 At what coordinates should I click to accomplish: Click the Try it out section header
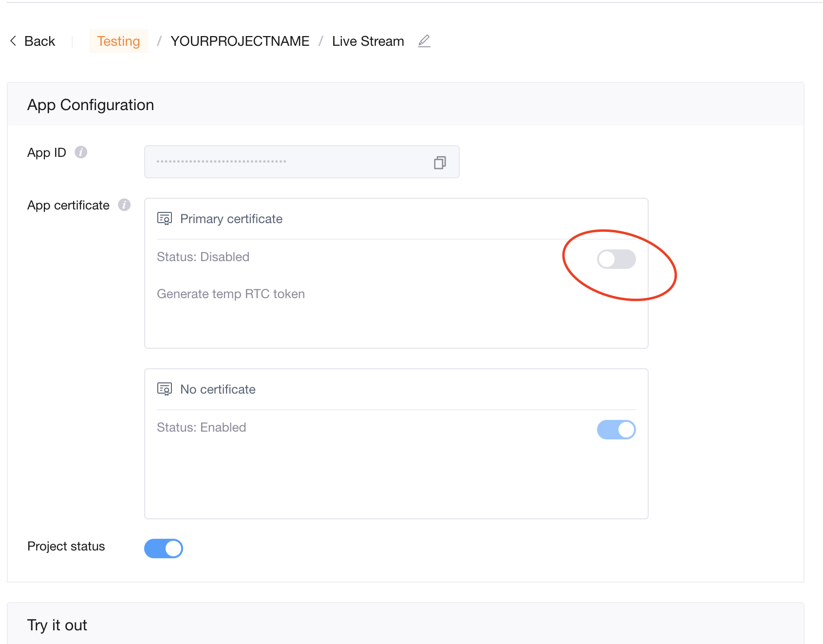(x=57, y=625)
